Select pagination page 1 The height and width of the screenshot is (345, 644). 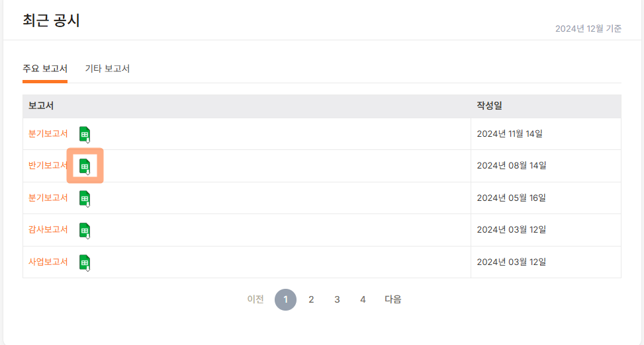pyautogui.click(x=285, y=300)
